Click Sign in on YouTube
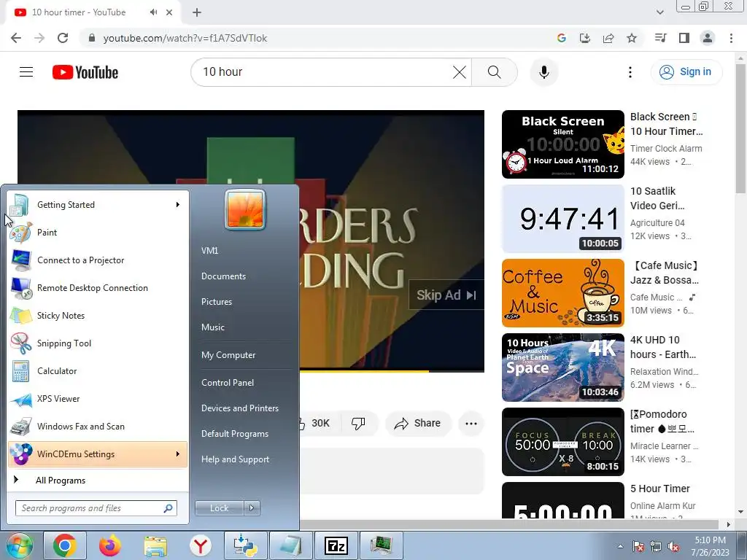 coord(686,72)
